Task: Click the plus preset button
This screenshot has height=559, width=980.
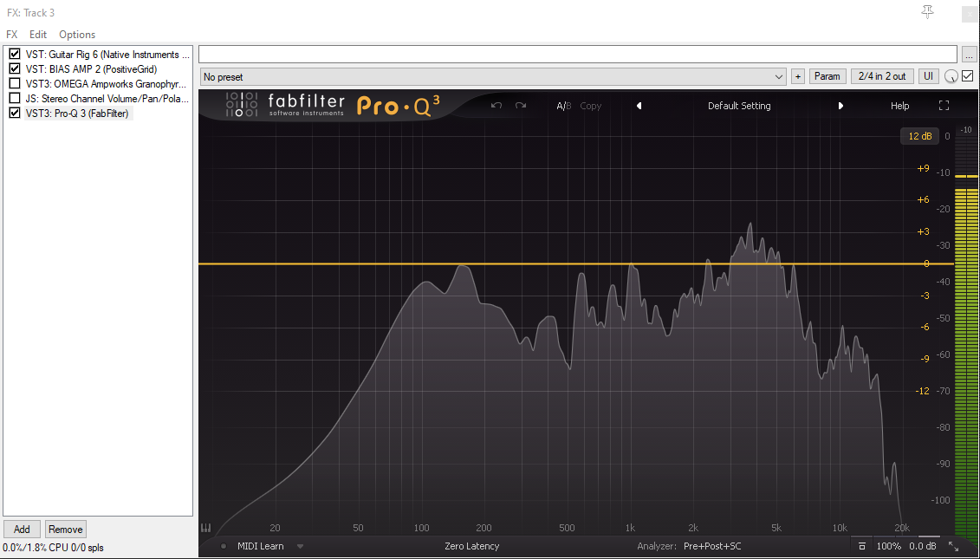Action: tap(797, 76)
